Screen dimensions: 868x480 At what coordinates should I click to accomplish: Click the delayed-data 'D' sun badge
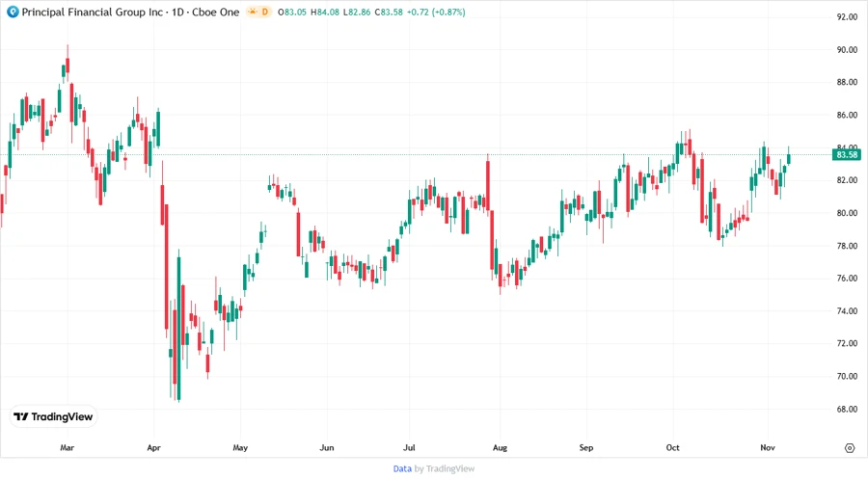259,12
